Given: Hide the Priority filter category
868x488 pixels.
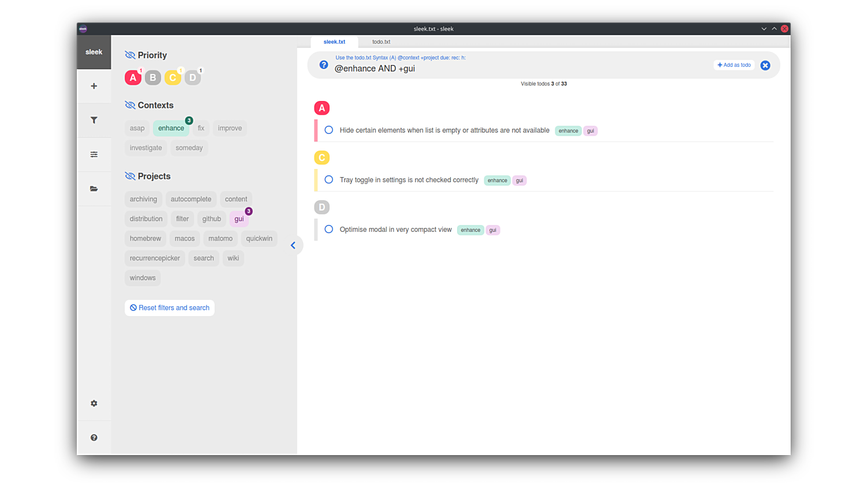Looking at the screenshot, I should [130, 55].
